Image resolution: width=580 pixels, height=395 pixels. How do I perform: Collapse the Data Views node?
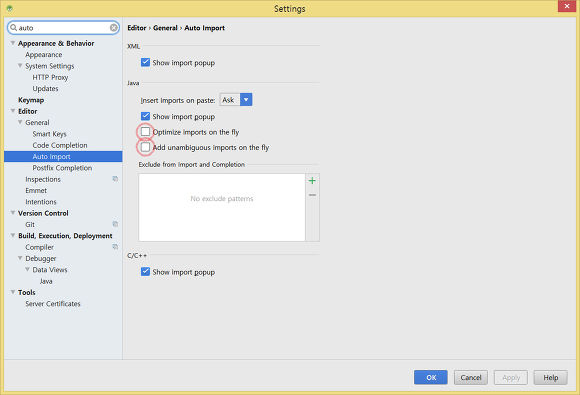27,270
